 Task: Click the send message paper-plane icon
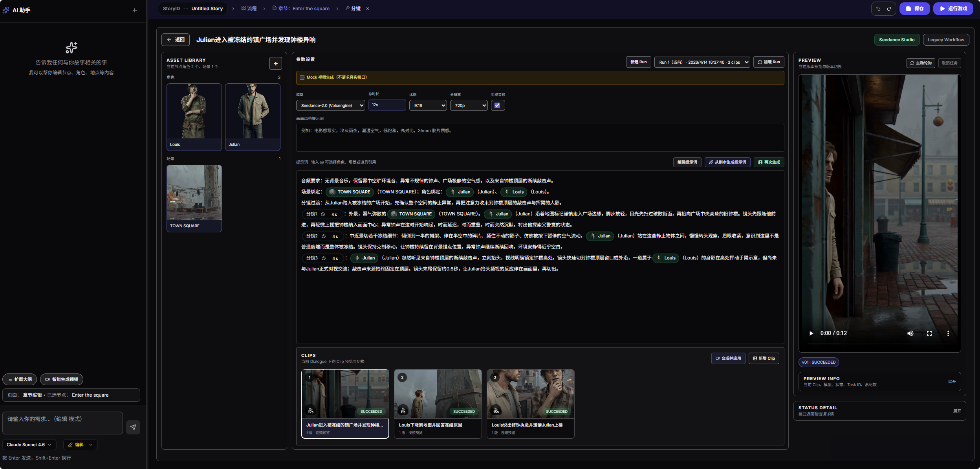point(133,427)
